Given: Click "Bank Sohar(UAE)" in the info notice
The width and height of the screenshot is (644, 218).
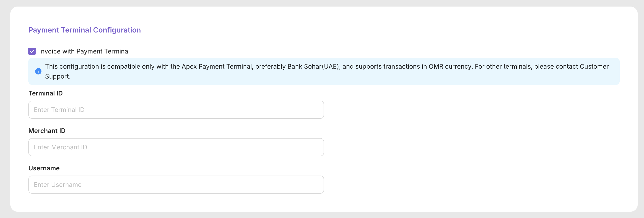Looking at the screenshot, I should [314, 67].
